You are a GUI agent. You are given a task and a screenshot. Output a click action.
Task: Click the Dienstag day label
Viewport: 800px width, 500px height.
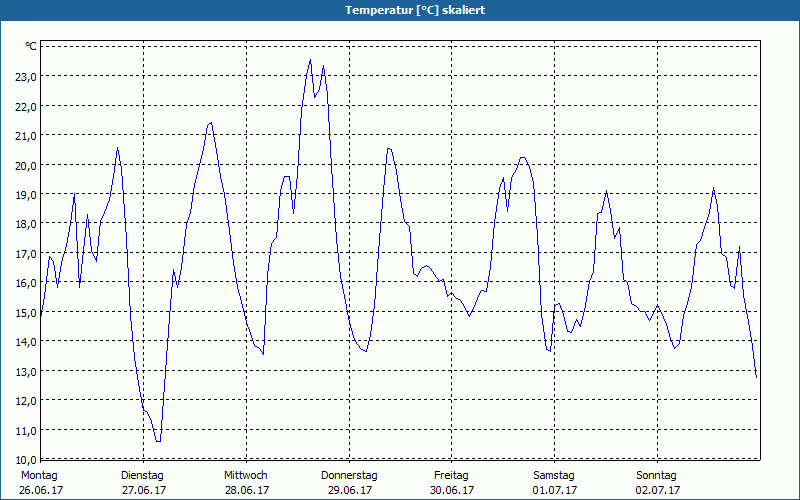(142, 476)
